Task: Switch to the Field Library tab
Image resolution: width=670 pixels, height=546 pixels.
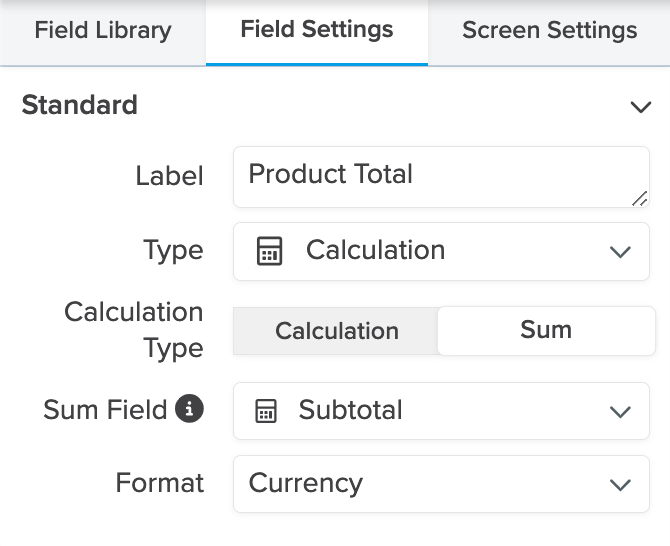Action: point(103,31)
